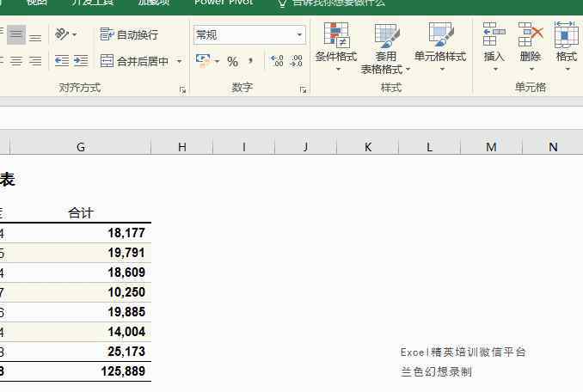This screenshot has height=392, width=583.
Task: Open the Merge and Center dropdown arrow
Action: coord(179,61)
